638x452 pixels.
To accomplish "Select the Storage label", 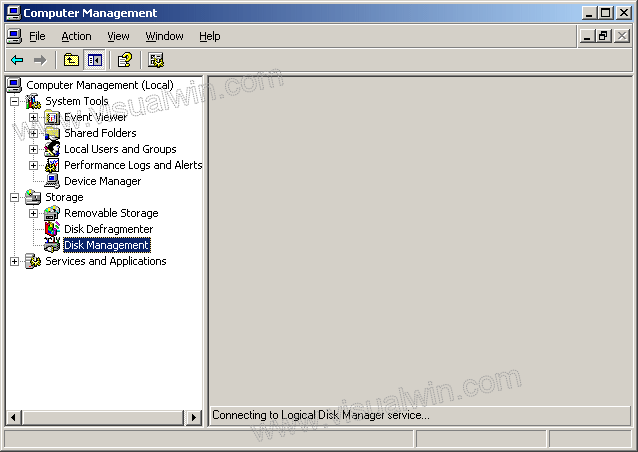I will point(64,197).
